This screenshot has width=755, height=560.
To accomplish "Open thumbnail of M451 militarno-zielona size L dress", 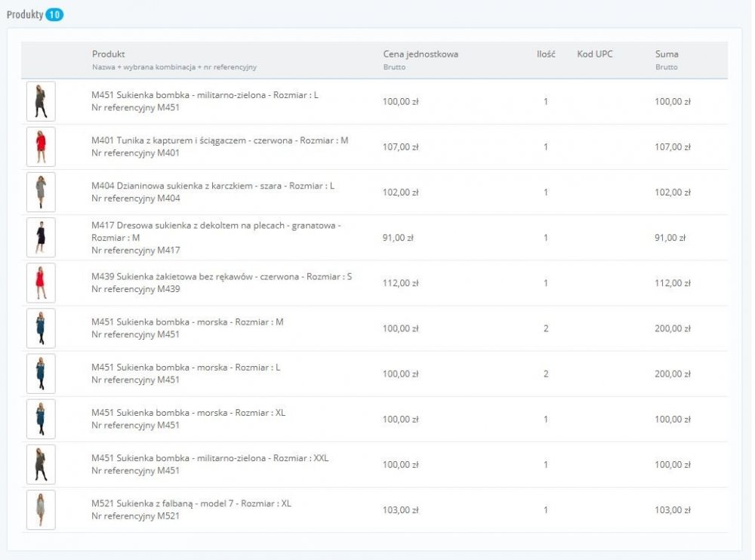I will tap(41, 102).
